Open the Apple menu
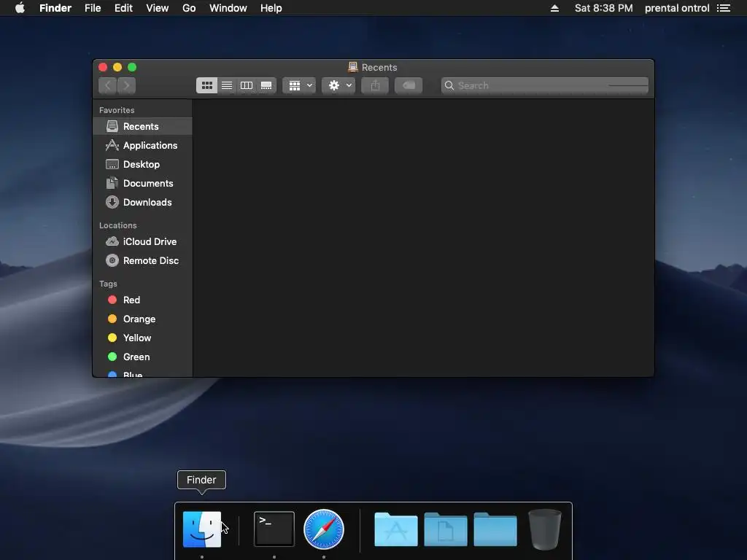Screen dimensions: 747x560 coord(20,7)
